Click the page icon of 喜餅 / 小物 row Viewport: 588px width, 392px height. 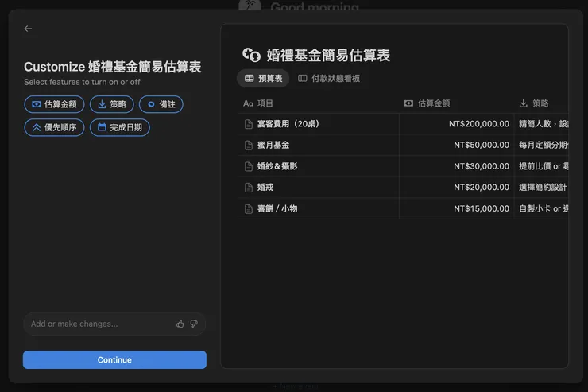pyautogui.click(x=249, y=209)
